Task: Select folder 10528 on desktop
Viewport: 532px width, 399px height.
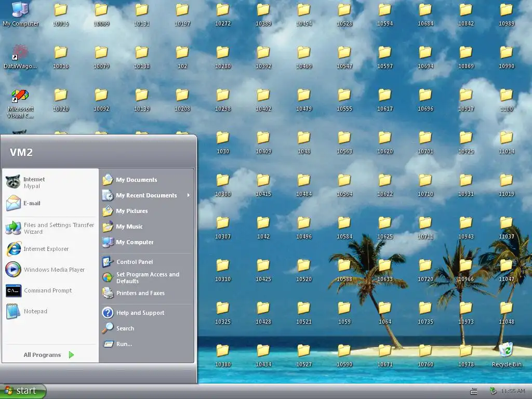Action: tap(344, 14)
